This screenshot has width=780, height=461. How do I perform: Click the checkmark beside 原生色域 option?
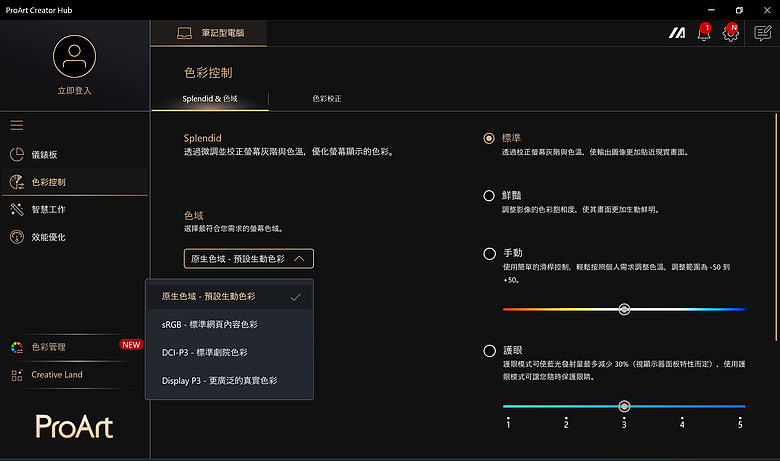[295, 297]
